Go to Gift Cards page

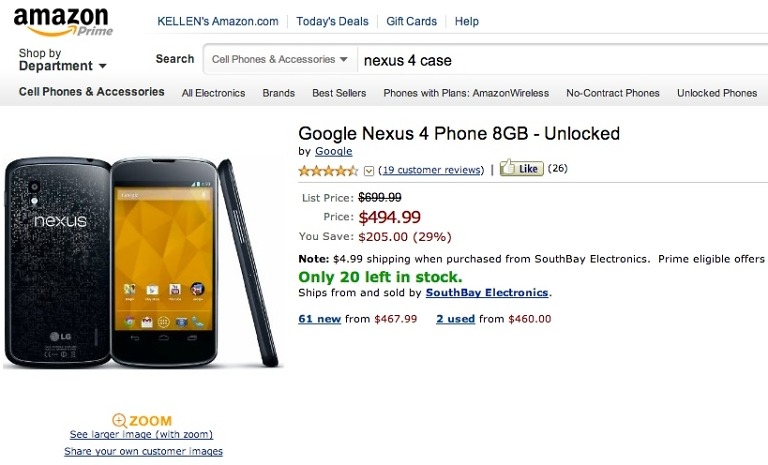(x=411, y=21)
